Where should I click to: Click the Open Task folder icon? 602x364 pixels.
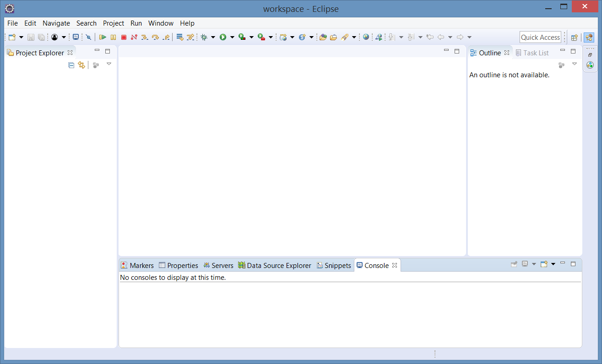pos(334,37)
